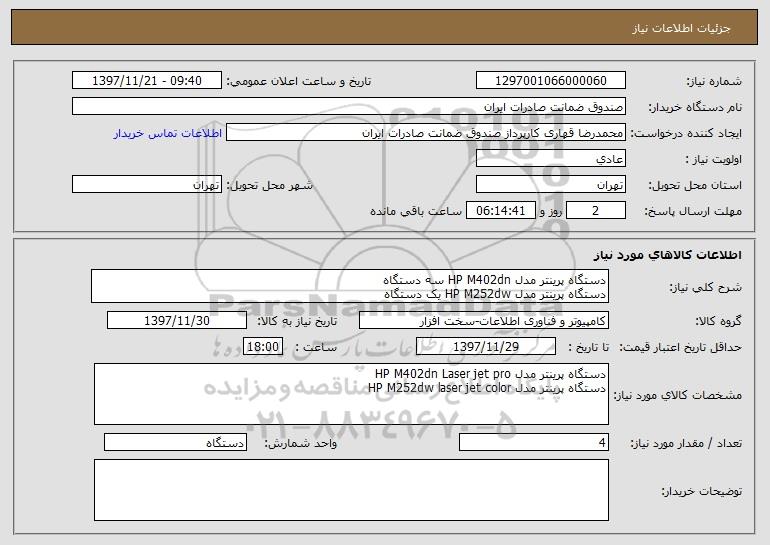Click the empty buyer notes box توضیحات خریدار
The width and height of the screenshot is (770, 545).
[x=351, y=490]
